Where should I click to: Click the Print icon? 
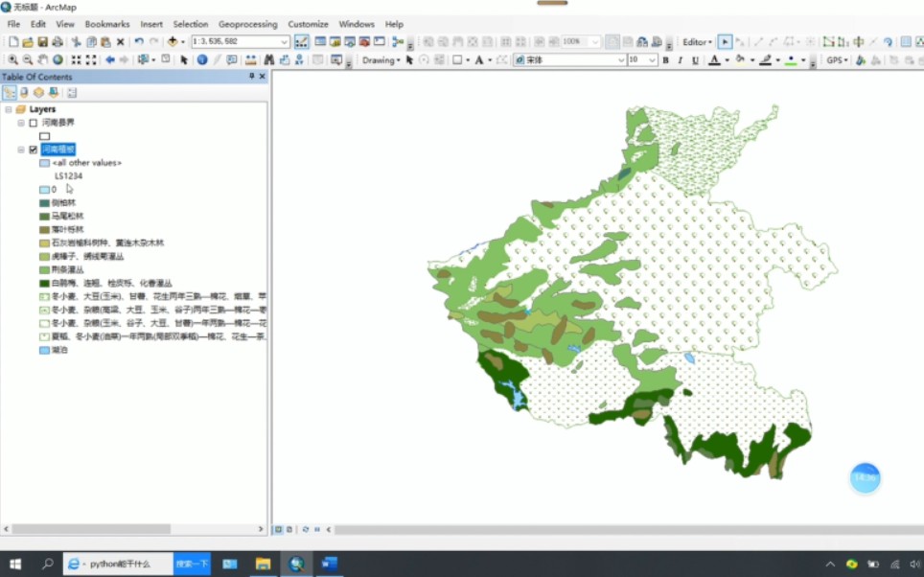click(58, 42)
